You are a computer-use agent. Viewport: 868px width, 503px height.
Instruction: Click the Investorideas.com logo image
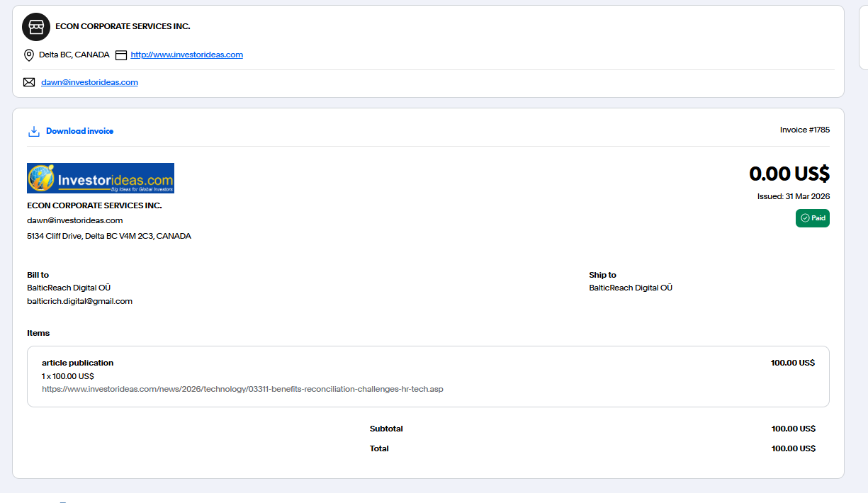(x=101, y=179)
